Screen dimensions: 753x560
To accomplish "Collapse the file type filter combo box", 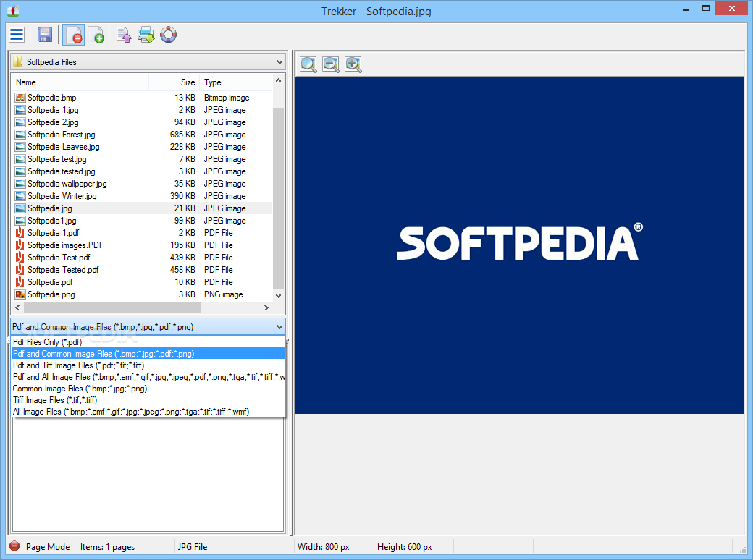I will [x=279, y=327].
